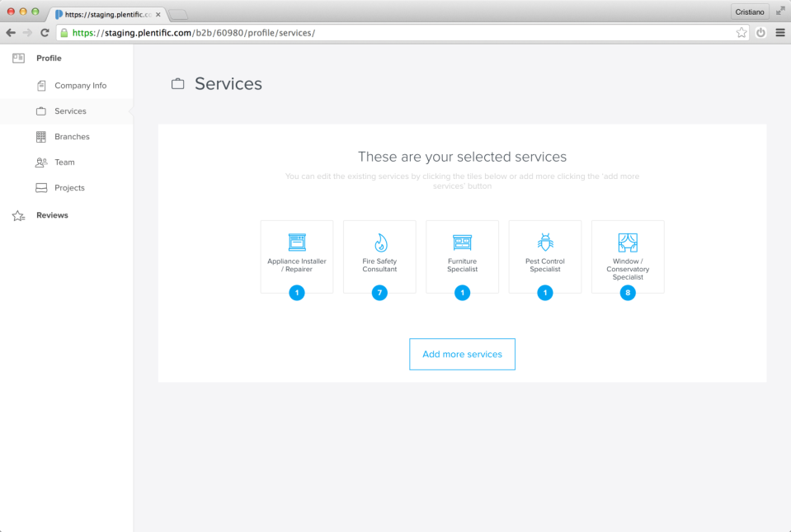
Task: Open the new tab button
Action: [x=178, y=15]
